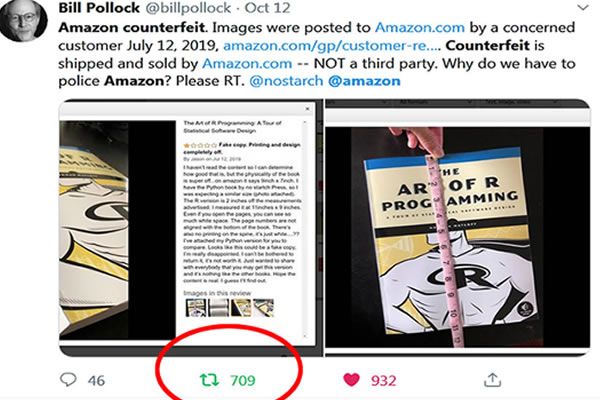Visit the @nostarch mention
The image size is (600, 400).
click(x=286, y=81)
